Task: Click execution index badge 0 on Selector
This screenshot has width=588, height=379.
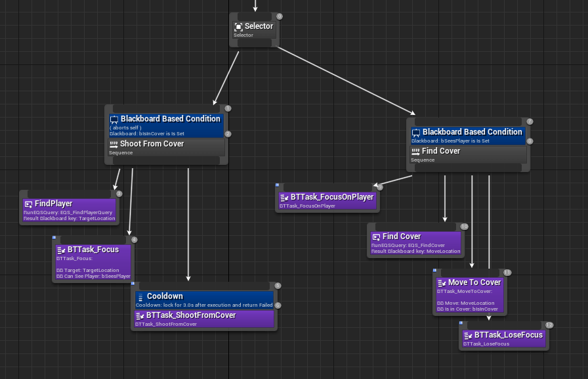Action: point(280,16)
